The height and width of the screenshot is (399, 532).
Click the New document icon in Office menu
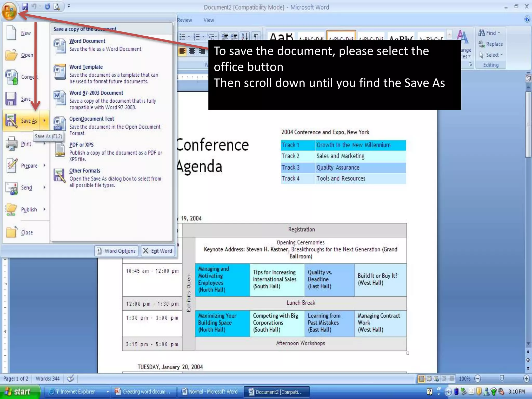11,33
